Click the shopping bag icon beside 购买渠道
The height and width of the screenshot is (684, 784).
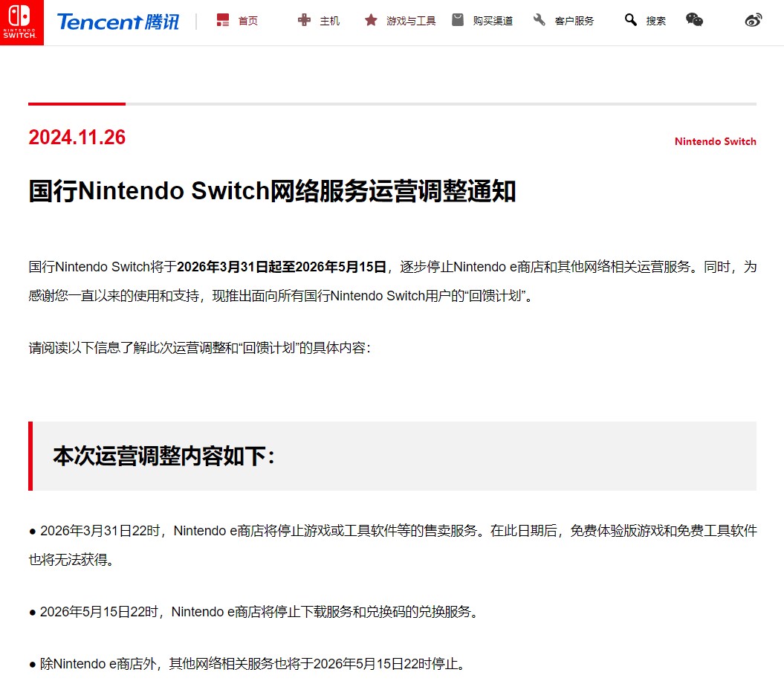tap(458, 20)
